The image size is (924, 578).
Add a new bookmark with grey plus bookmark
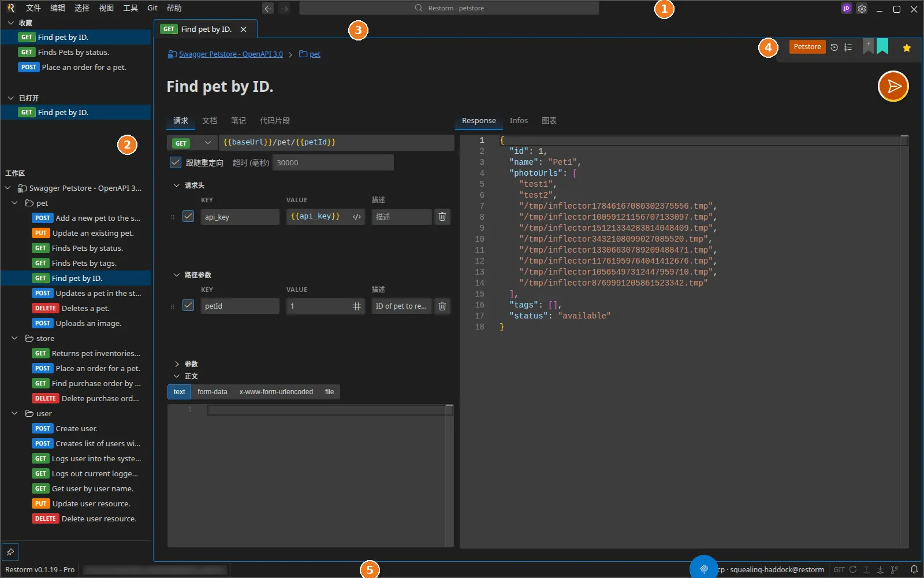coord(868,46)
